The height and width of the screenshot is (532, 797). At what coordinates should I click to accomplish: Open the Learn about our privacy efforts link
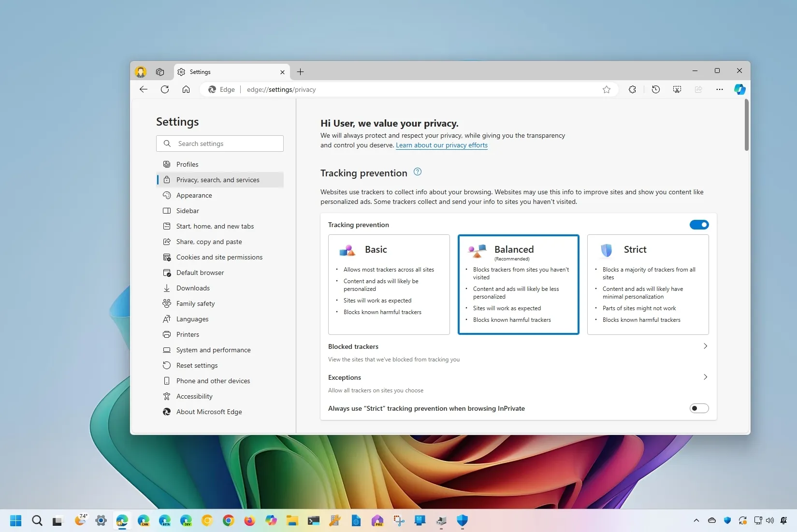pyautogui.click(x=441, y=145)
